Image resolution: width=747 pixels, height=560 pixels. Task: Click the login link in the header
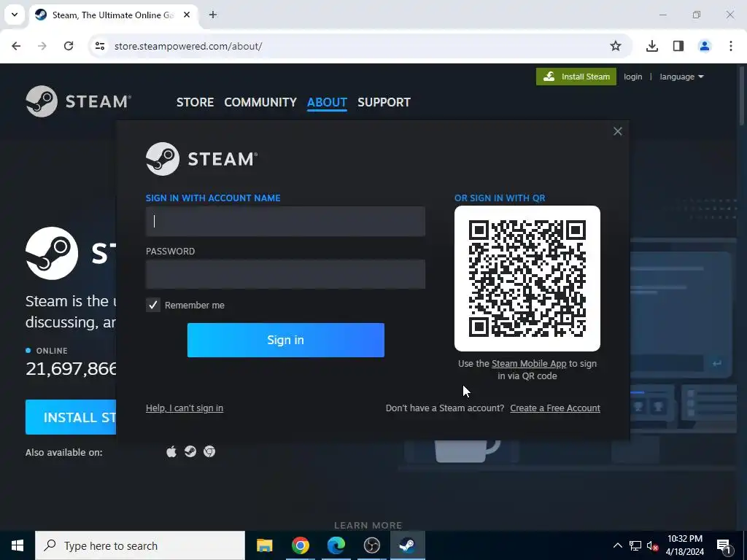pos(632,77)
